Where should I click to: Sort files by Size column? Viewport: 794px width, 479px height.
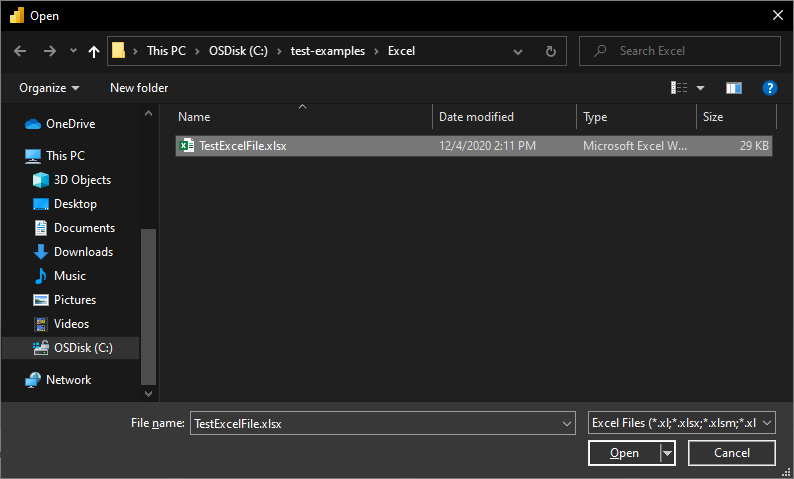(712, 117)
